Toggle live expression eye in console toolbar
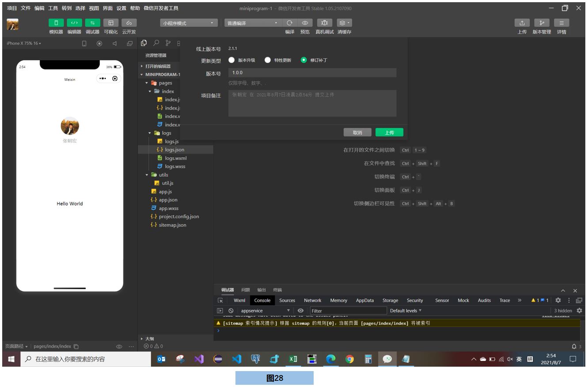This screenshot has height=387, width=588. pyautogui.click(x=300, y=311)
